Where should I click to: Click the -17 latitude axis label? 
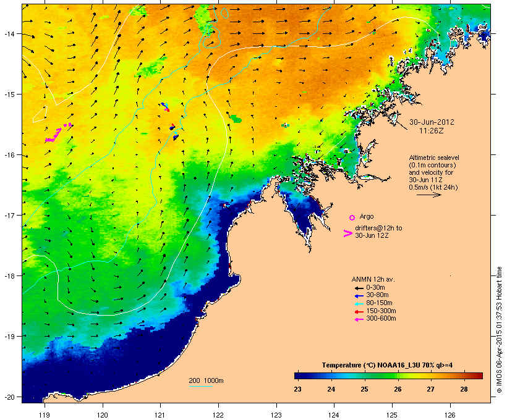coord(9,215)
